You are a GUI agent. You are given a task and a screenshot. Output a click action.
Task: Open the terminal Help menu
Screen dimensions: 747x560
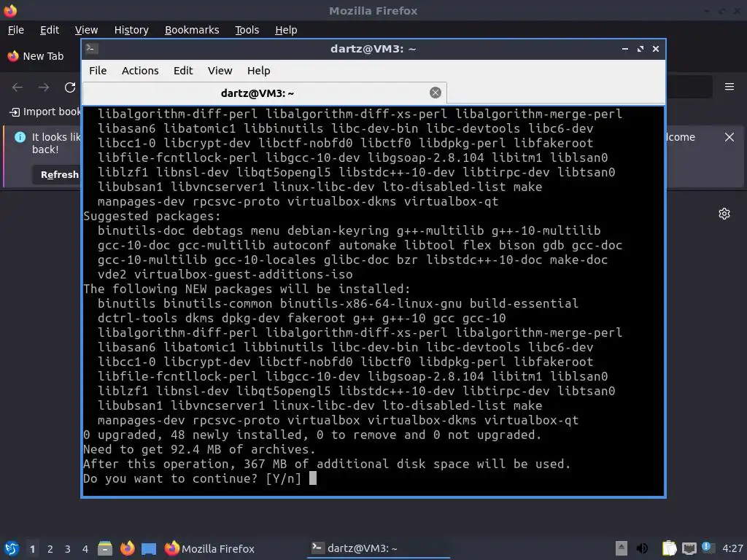point(259,71)
